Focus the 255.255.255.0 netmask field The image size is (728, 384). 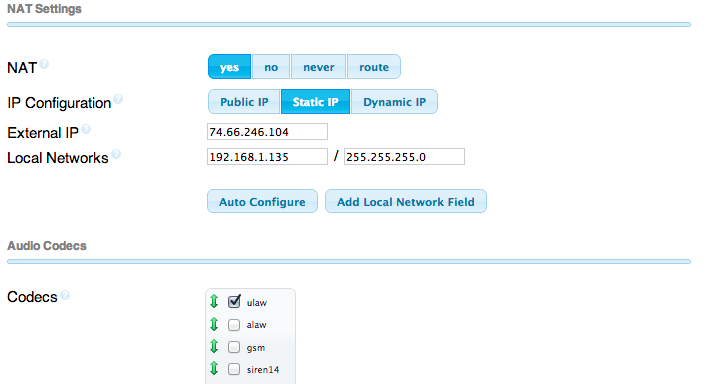click(x=404, y=157)
